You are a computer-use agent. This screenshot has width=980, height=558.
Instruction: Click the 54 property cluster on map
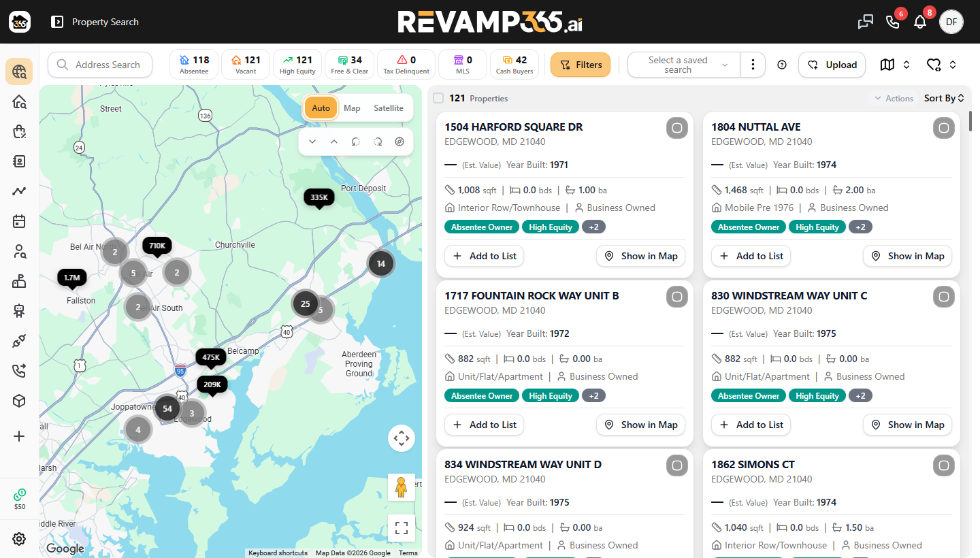[x=167, y=409]
